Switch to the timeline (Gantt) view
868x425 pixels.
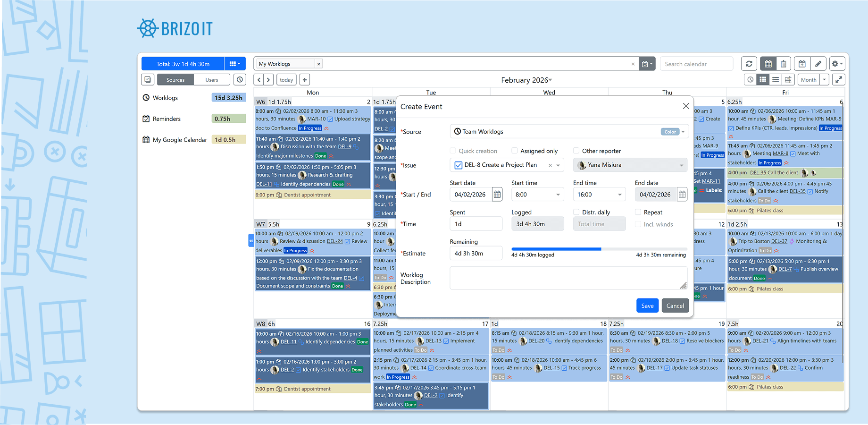pyautogui.click(x=788, y=80)
